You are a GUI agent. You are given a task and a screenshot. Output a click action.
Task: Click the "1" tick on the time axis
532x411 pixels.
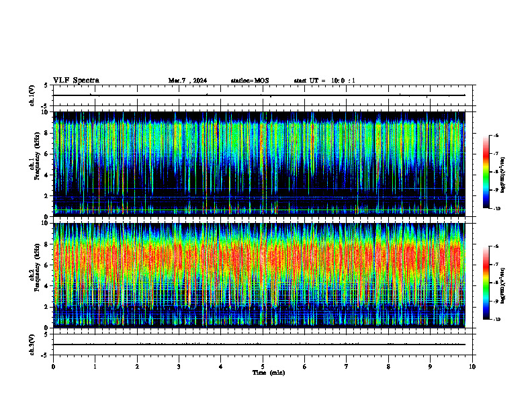point(95,367)
